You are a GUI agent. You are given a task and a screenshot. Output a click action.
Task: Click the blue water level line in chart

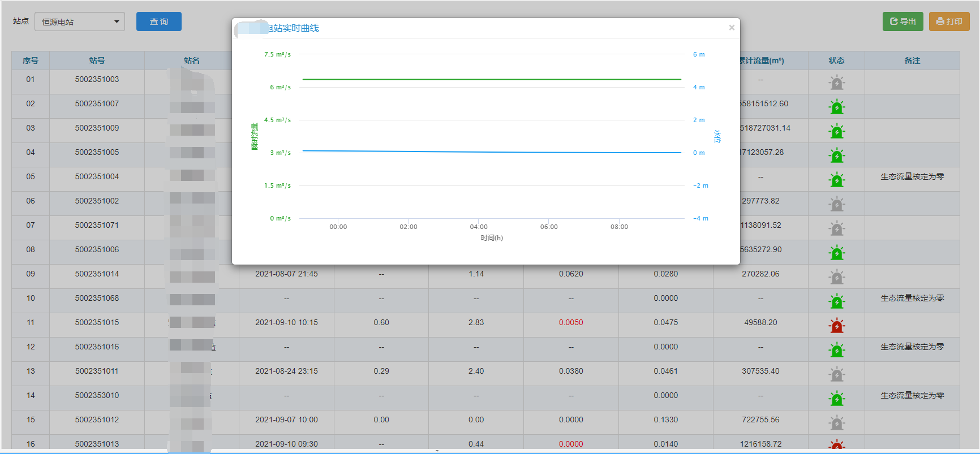pos(491,152)
